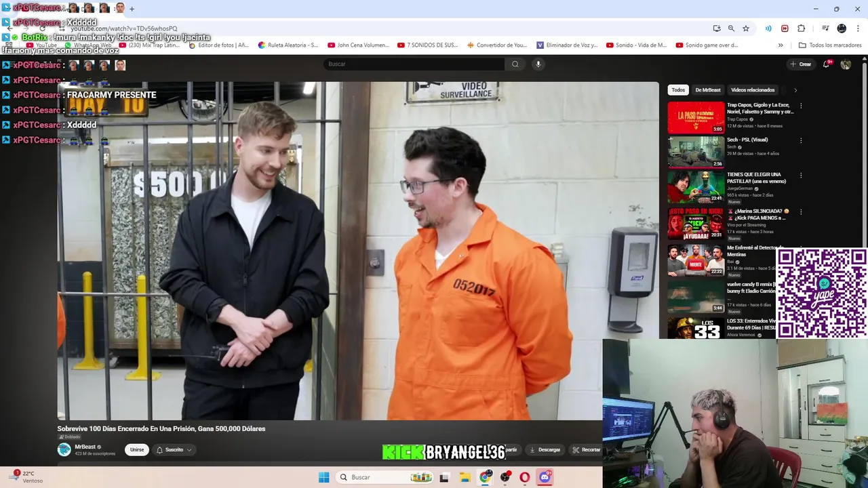
Task: Select the Videos relacionados filter chip
Action: pyautogui.click(x=753, y=90)
